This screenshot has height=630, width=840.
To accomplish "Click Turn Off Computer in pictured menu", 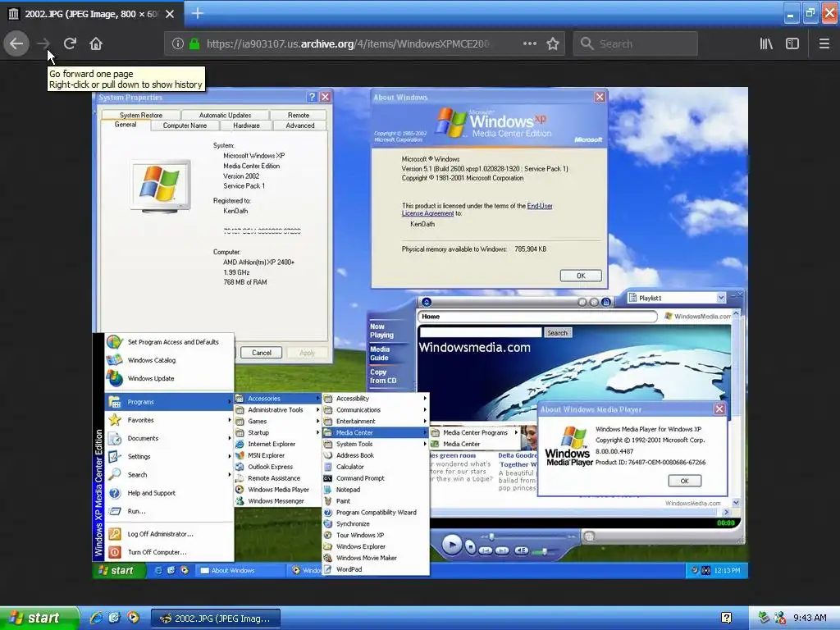I will 157,552.
